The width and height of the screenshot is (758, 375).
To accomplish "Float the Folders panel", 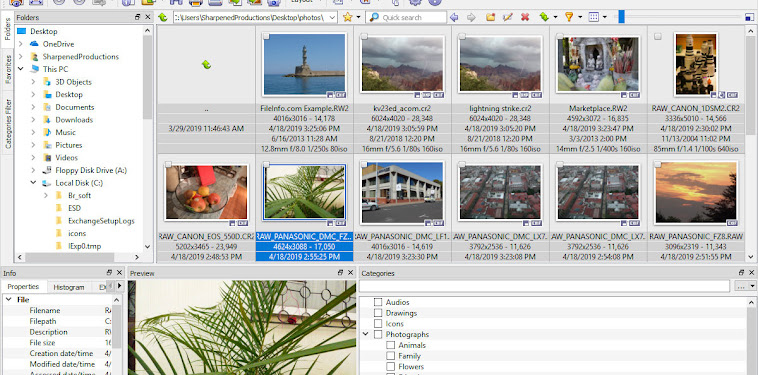I will click(x=138, y=17).
